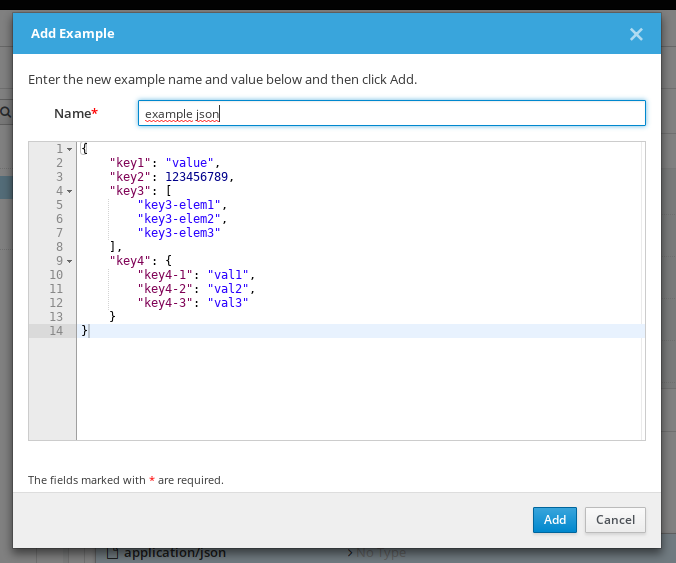Click the "key2" key on line 3
Viewport: 676px width, 563px height.
[130, 177]
